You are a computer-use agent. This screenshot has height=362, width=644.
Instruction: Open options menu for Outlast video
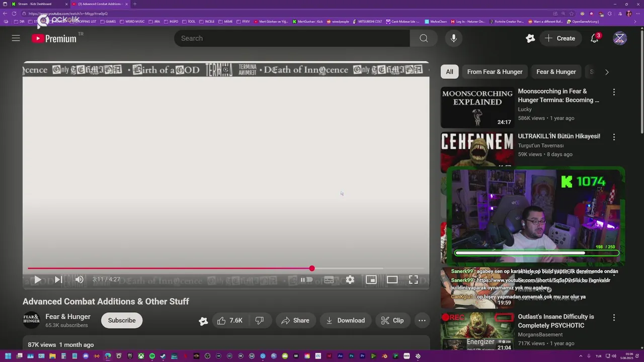(x=614, y=318)
